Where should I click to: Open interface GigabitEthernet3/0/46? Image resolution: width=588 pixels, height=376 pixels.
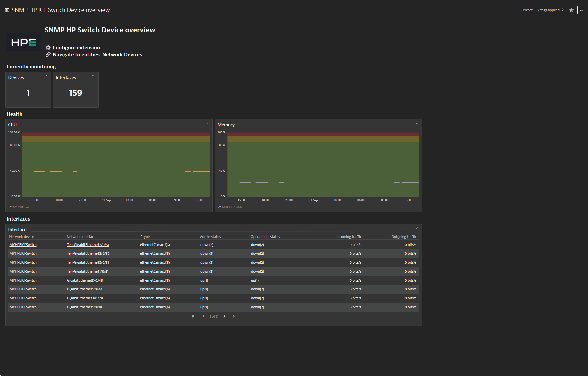click(85, 281)
